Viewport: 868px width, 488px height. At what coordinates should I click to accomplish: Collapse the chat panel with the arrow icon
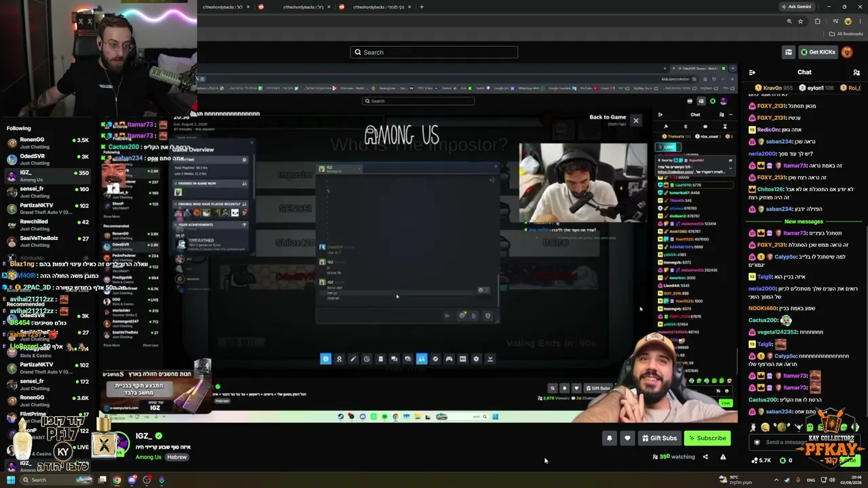click(x=752, y=72)
